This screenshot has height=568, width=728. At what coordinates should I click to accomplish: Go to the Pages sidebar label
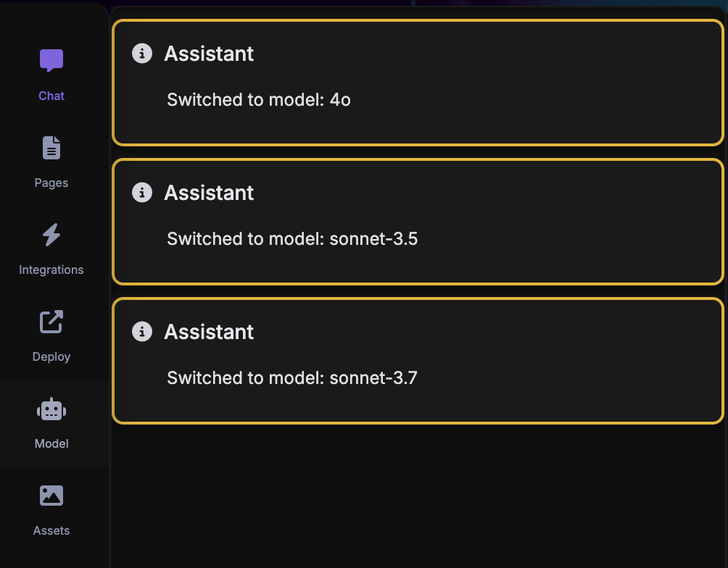click(x=51, y=183)
